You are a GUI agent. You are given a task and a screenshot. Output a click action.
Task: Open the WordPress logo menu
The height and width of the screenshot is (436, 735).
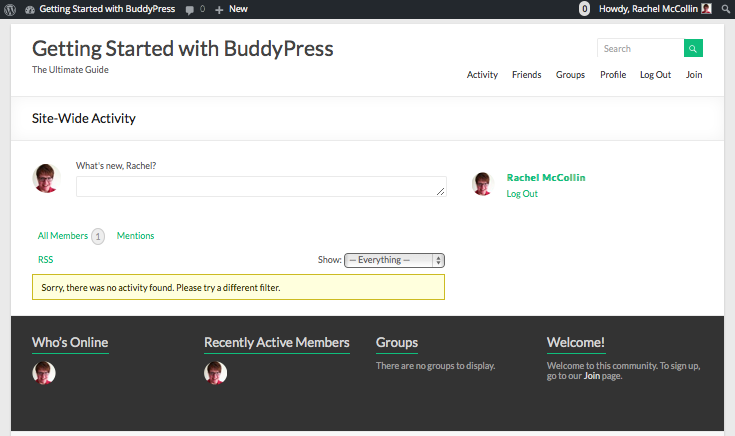coord(10,9)
